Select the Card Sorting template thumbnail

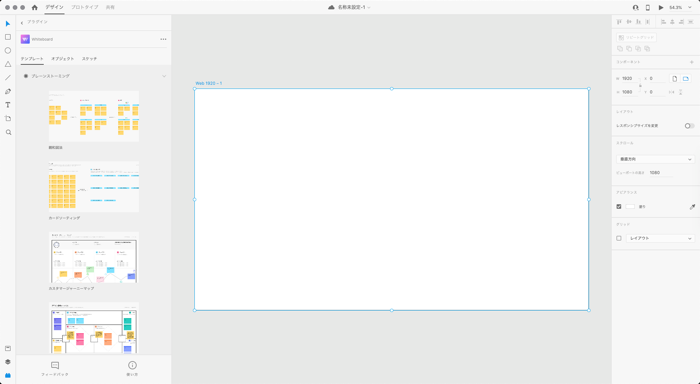pos(94,187)
